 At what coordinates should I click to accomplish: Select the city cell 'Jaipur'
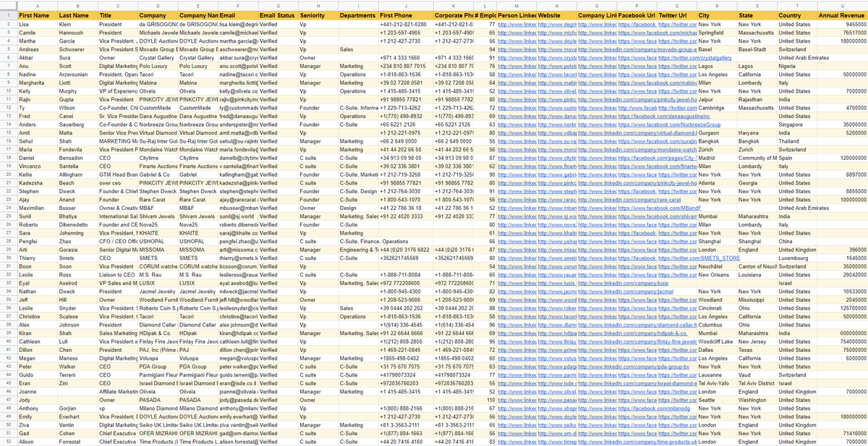(x=717, y=100)
